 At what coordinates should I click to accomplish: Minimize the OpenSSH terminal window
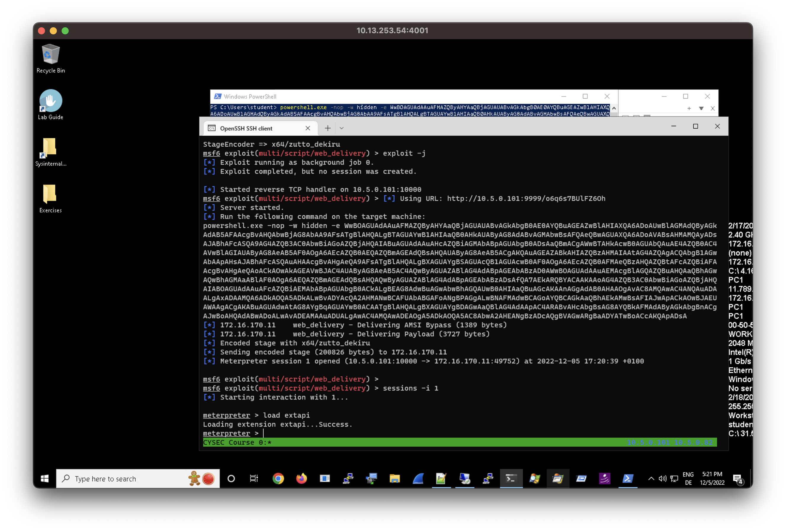[673, 126]
